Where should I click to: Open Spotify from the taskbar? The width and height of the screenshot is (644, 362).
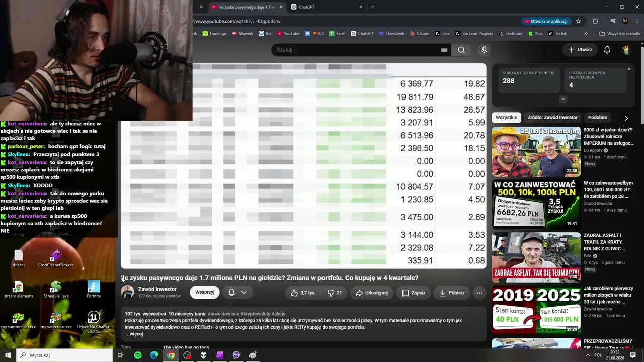coord(138,355)
